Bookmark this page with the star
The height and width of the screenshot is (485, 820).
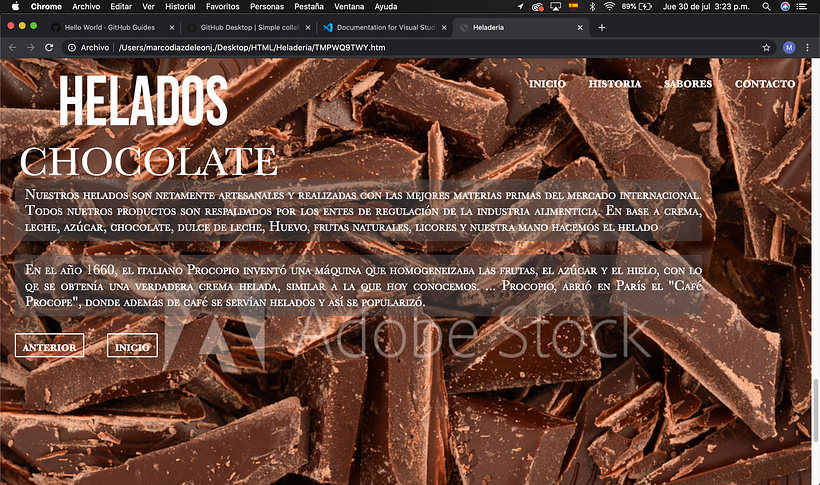point(766,48)
